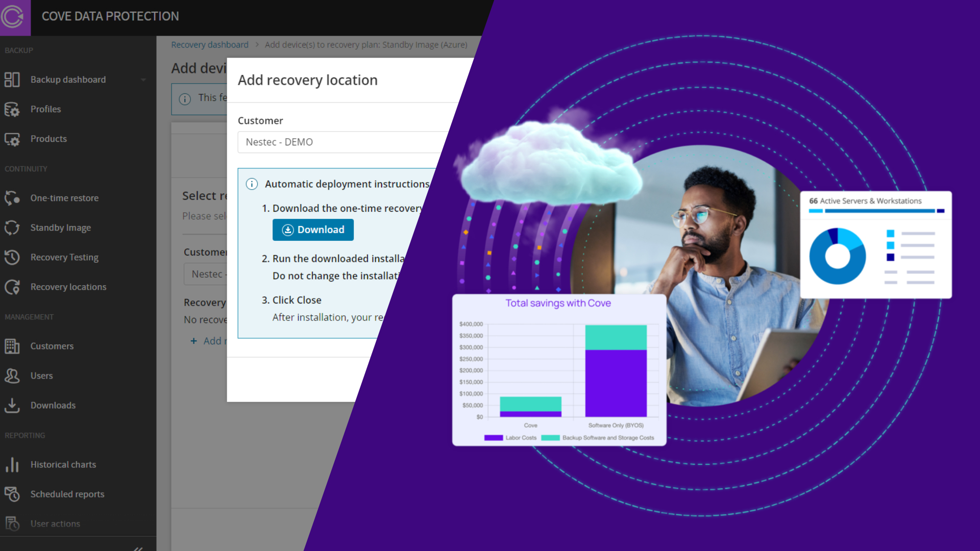Follow the Recovery dashboard breadcrumb link
Screen dimensions: 980x551
[209, 45]
